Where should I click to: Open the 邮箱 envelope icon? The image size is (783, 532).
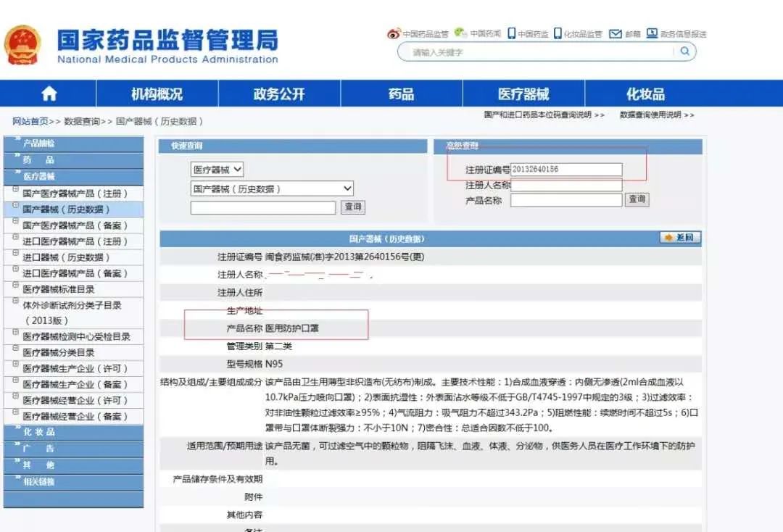click(x=616, y=33)
